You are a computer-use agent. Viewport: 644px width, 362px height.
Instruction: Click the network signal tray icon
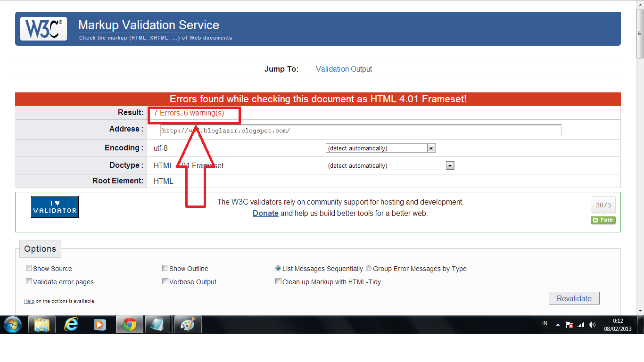[x=581, y=325]
